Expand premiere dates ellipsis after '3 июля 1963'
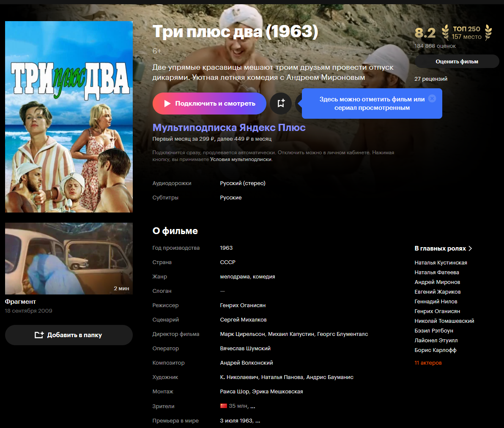The height and width of the screenshot is (428, 504). [x=258, y=421]
